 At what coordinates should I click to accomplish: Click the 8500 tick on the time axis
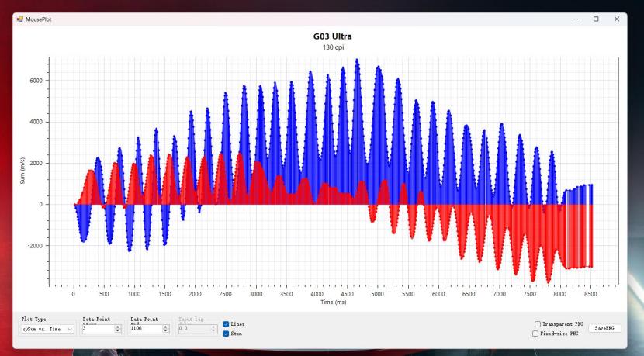[590, 294]
